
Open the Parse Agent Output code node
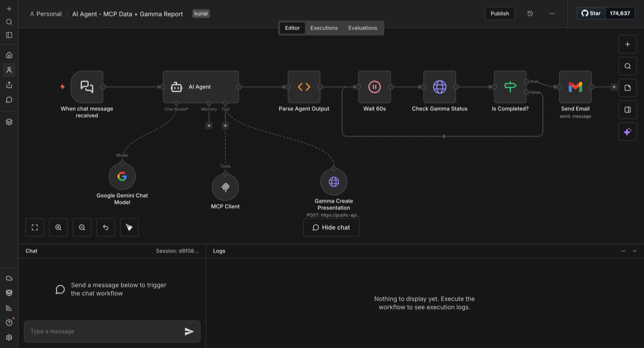pos(304,87)
